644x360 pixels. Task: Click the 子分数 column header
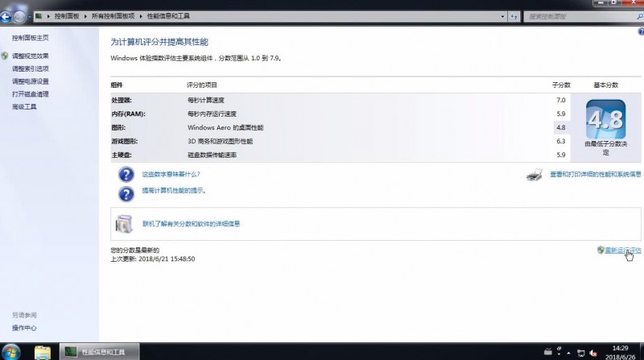click(x=561, y=85)
